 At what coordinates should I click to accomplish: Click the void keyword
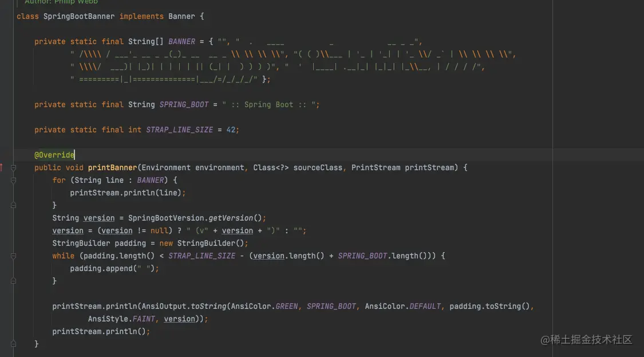(x=74, y=167)
